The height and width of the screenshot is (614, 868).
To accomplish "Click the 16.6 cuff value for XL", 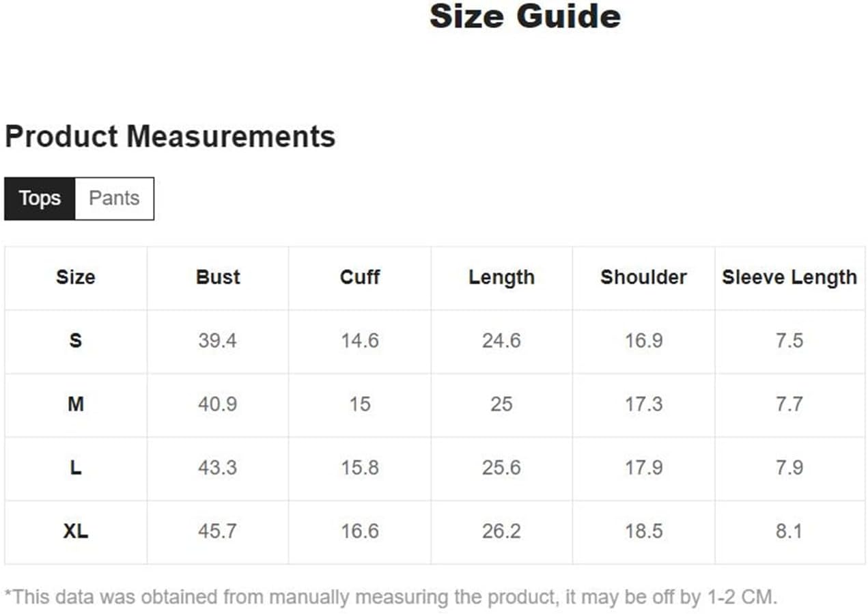I will pos(360,531).
